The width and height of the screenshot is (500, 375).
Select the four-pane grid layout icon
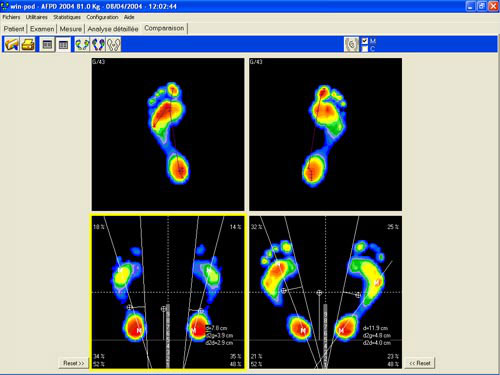coord(63,44)
